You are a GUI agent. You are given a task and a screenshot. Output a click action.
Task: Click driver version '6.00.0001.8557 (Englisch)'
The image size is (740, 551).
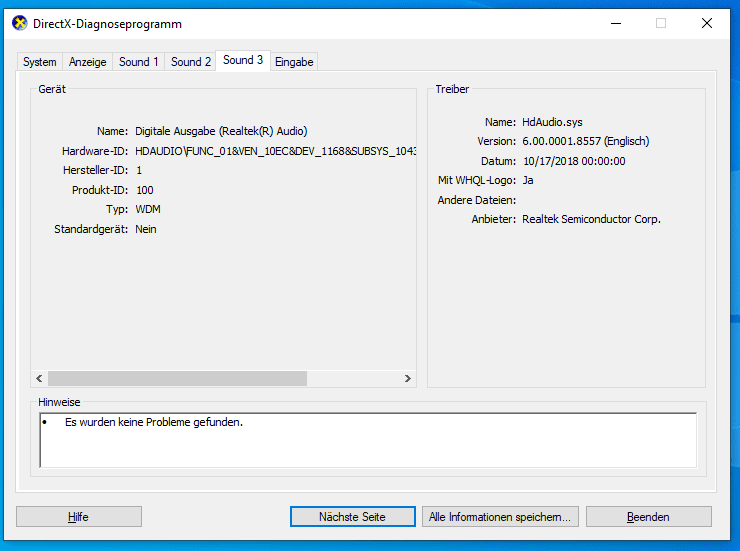pyautogui.click(x=586, y=141)
